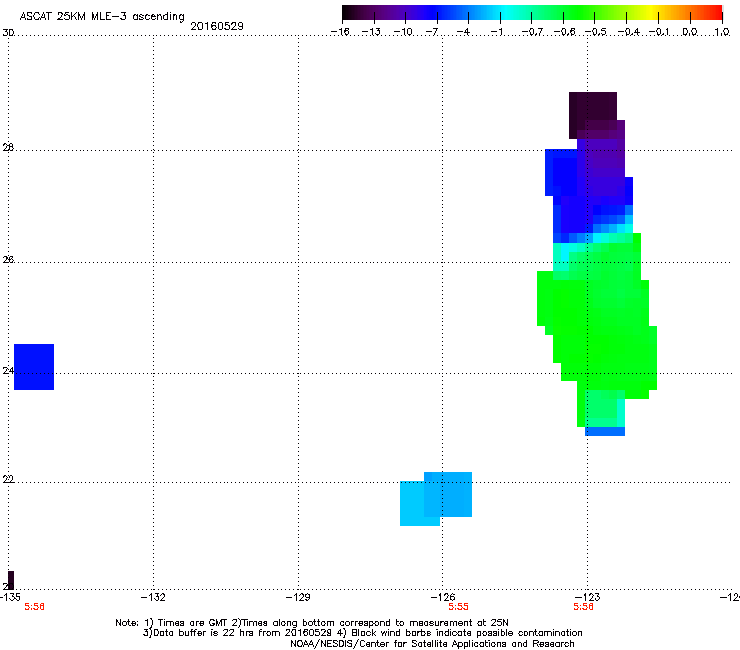Click the latitude label 24
740x650 pixels.
coord(8,371)
